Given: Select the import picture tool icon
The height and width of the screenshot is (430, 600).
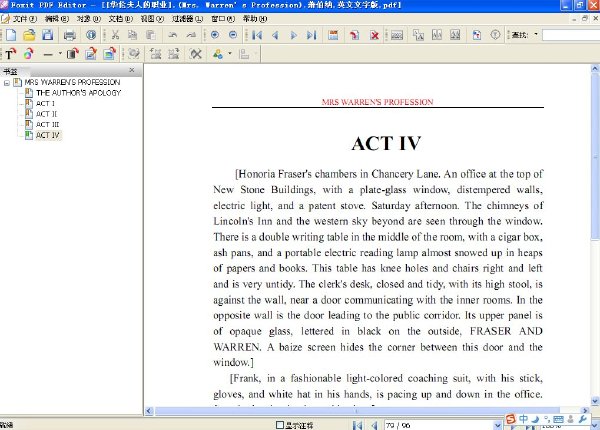Looking at the screenshot, I should coord(109,54).
